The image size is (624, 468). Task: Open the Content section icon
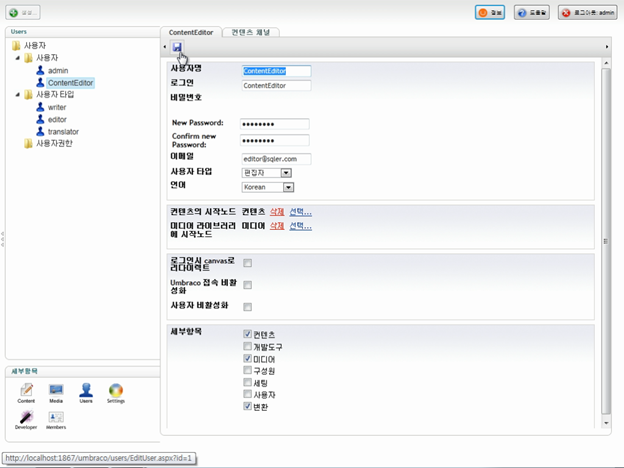26,393
